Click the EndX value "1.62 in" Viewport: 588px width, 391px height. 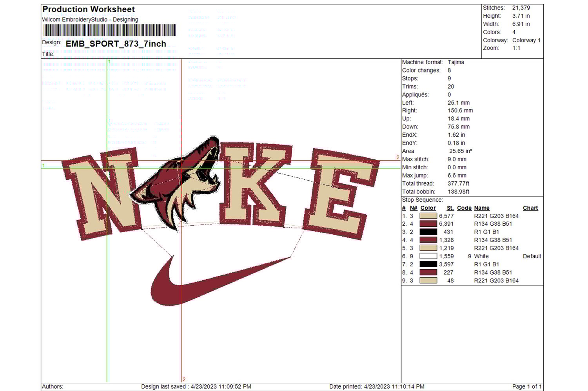457,135
